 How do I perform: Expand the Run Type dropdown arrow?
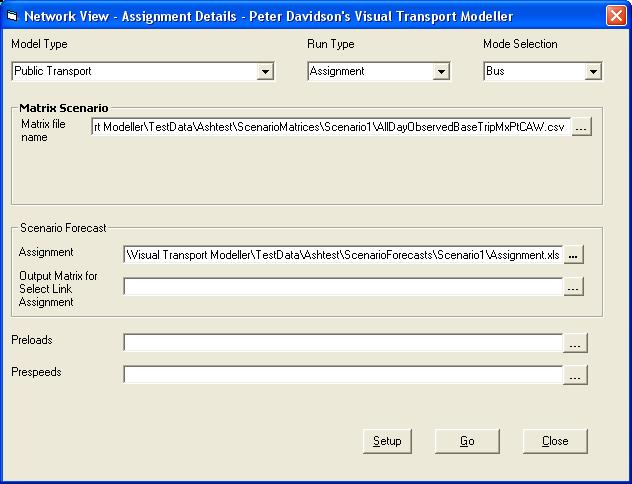[441, 72]
